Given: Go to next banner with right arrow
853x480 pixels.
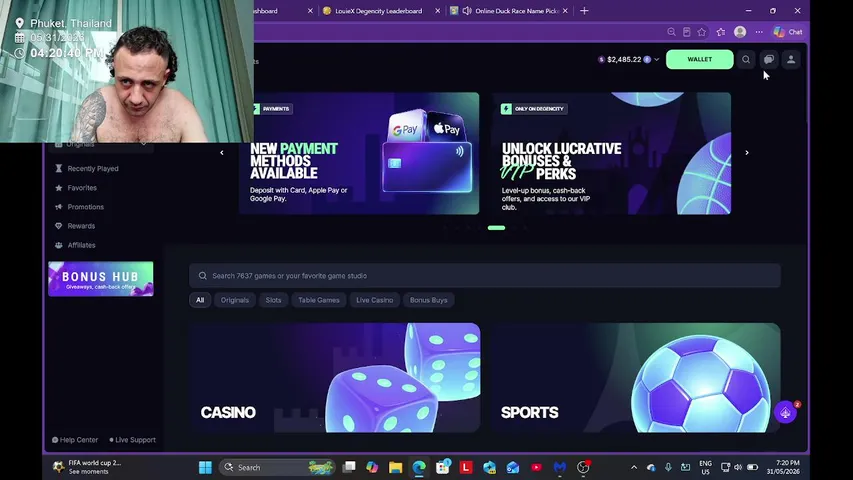Looking at the screenshot, I should tap(747, 153).
